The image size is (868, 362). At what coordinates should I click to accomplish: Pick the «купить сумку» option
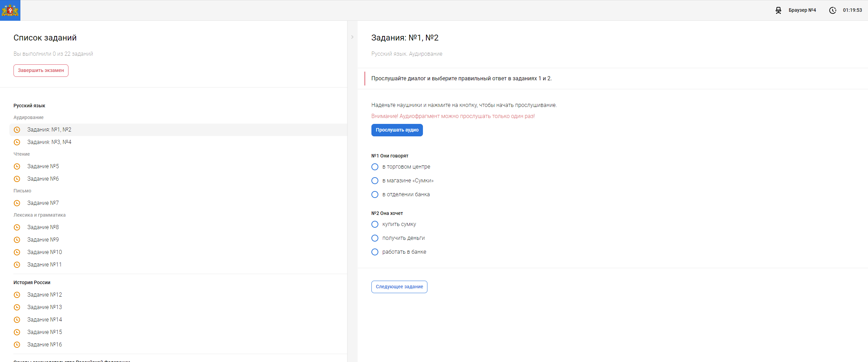(x=375, y=224)
